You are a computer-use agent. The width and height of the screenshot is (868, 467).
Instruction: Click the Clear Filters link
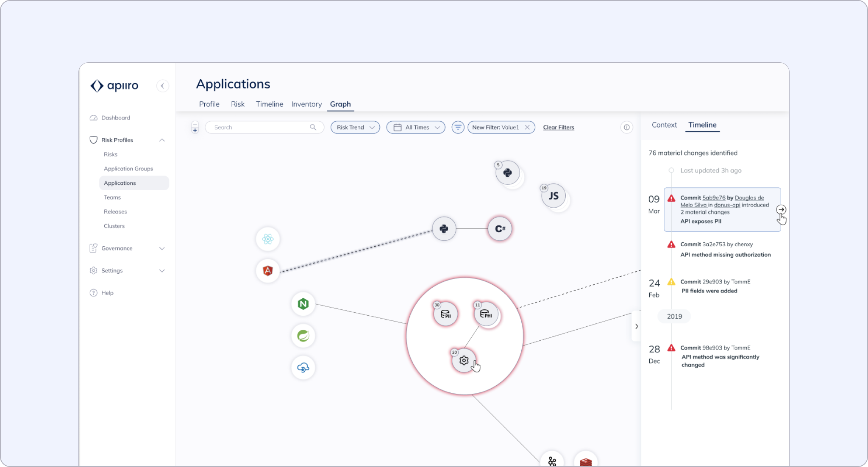point(559,127)
